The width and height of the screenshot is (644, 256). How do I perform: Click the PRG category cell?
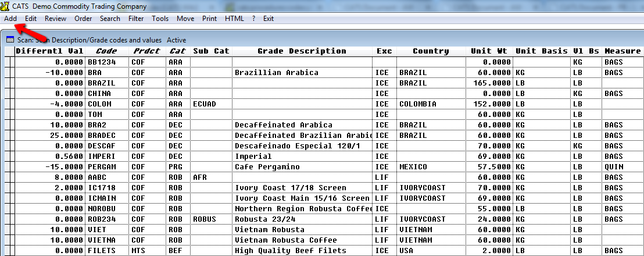176,167
